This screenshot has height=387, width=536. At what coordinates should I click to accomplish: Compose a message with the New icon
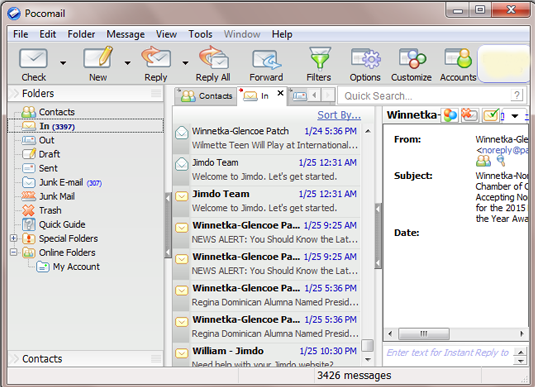98,57
